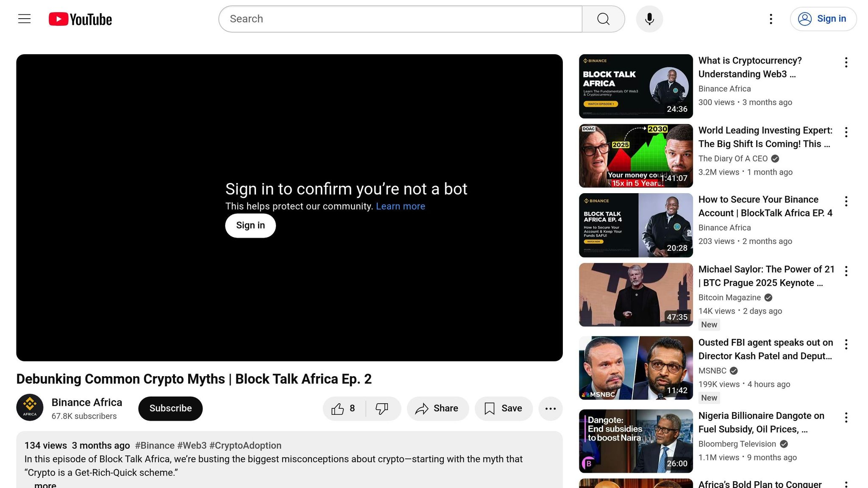Viewport: 868px width, 488px height.
Task: Toggle subscription by clicking Subscribe
Action: pyautogui.click(x=170, y=408)
